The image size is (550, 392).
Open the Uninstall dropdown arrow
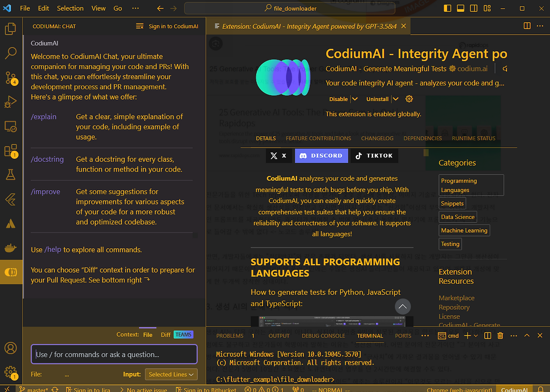[x=396, y=99]
